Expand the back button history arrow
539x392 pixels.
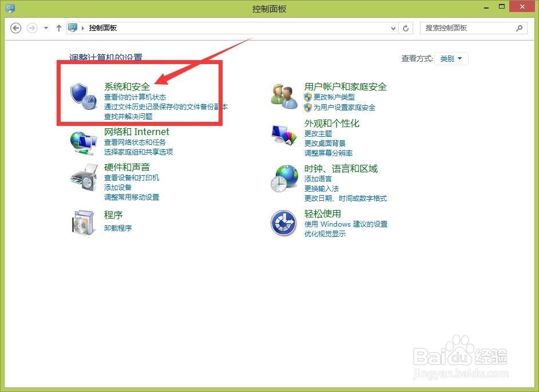(45, 27)
